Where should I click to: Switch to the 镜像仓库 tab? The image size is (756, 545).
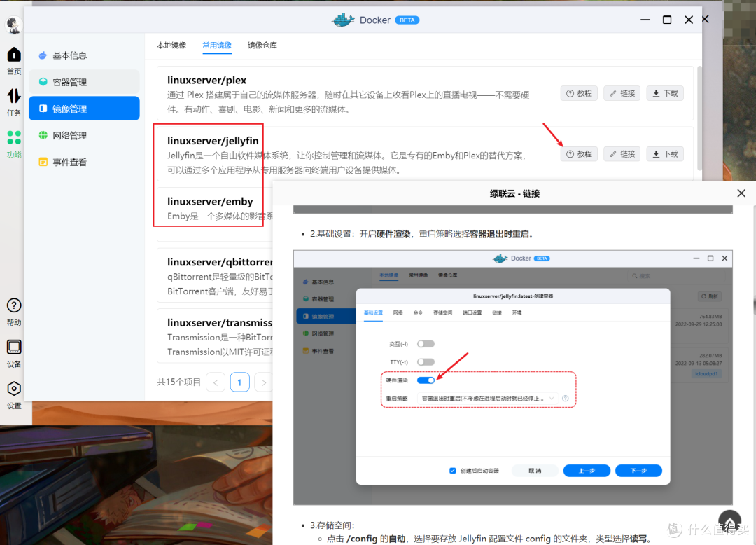click(262, 46)
